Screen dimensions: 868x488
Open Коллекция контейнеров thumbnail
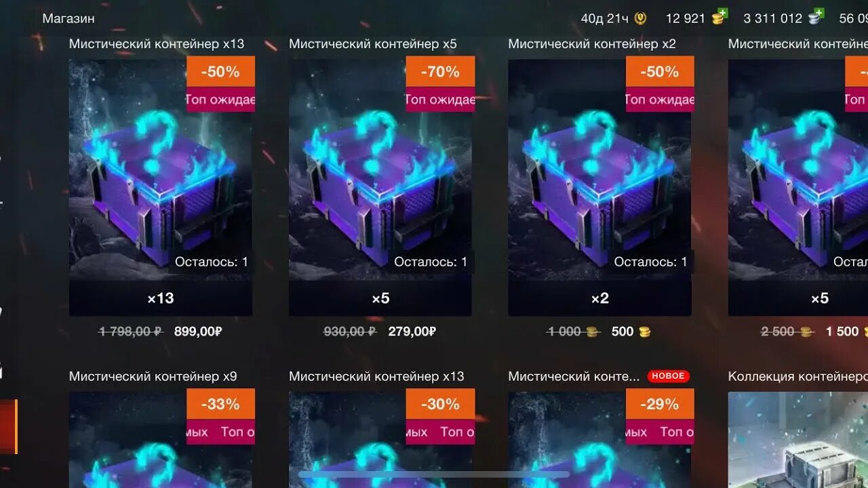(x=798, y=440)
